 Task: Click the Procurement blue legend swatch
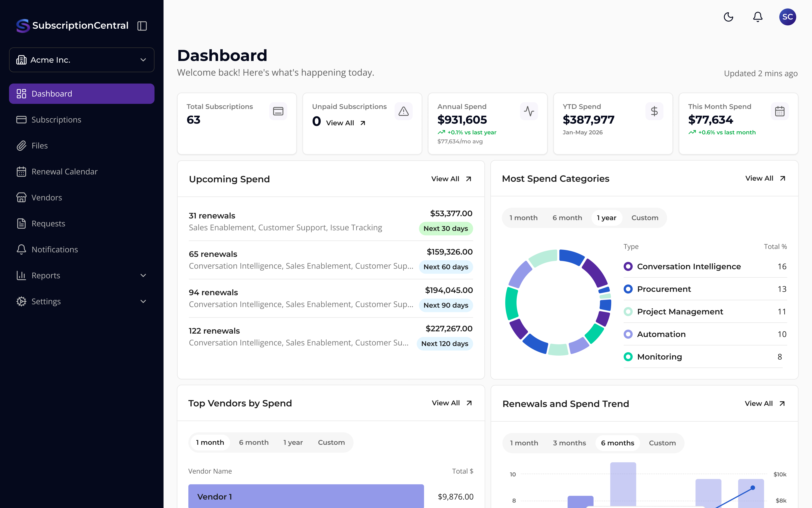[x=628, y=289]
